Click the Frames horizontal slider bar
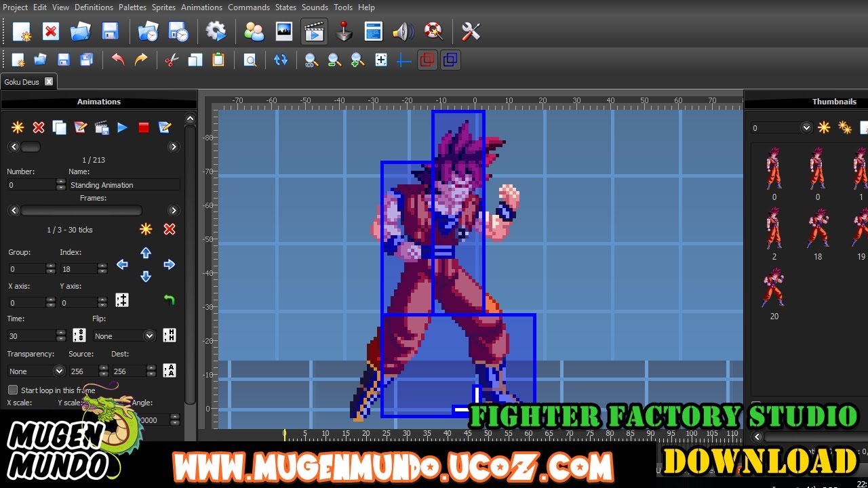 pos(81,211)
